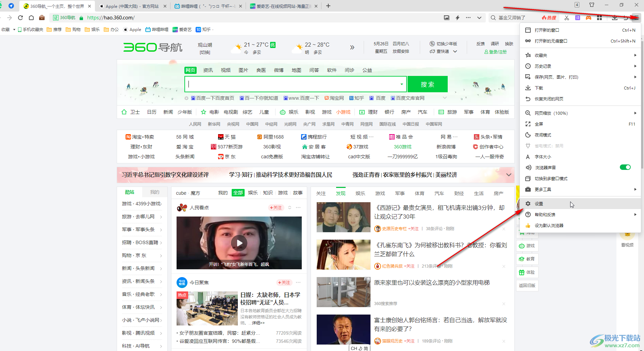Expand the 更多工具 submenu

[x=580, y=189]
